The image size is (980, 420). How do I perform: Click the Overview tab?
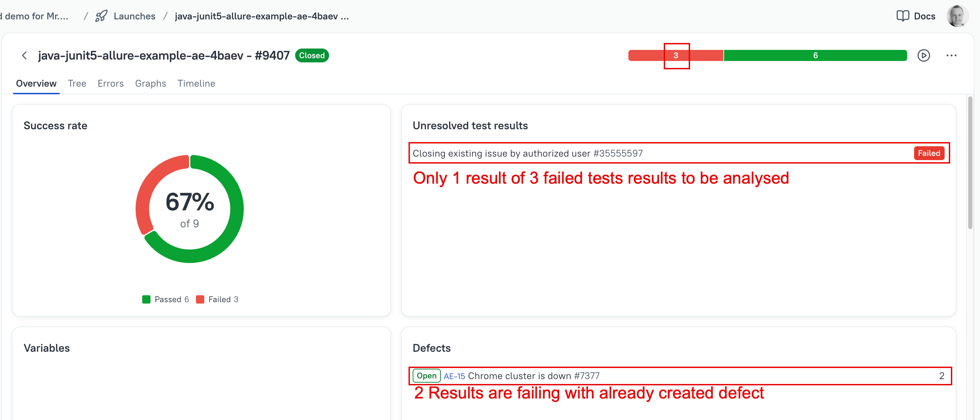(x=36, y=83)
